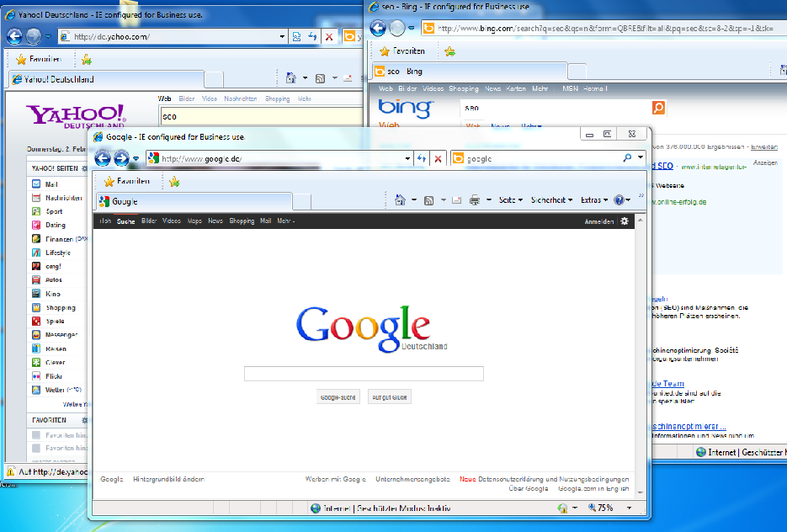This screenshot has width=787, height=532.
Task: Refresh the Yahoo page
Action: tap(312, 36)
